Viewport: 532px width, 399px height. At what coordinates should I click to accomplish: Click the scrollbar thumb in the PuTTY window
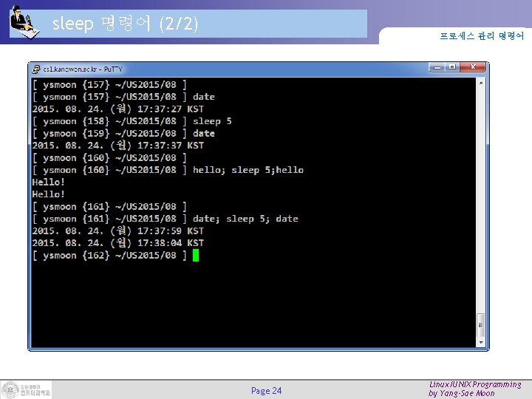point(481,325)
